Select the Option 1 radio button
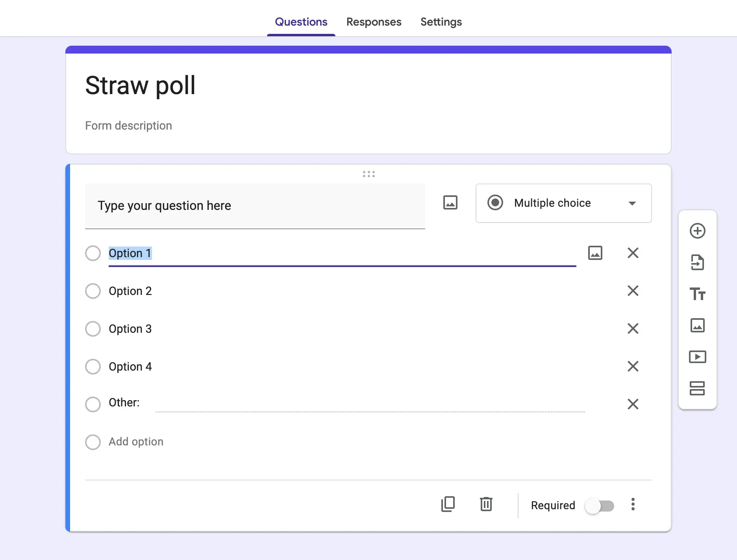Viewport: 737px width, 560px height. click(93, 253)
